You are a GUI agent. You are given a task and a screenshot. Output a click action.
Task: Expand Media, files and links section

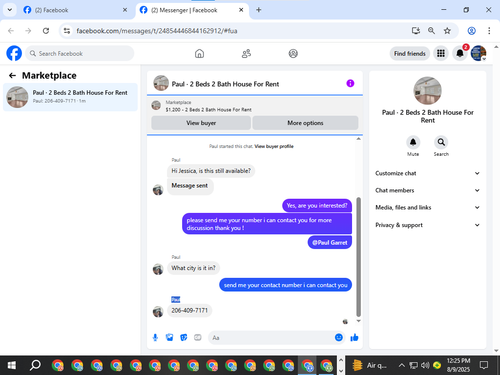tap(427, 207)
